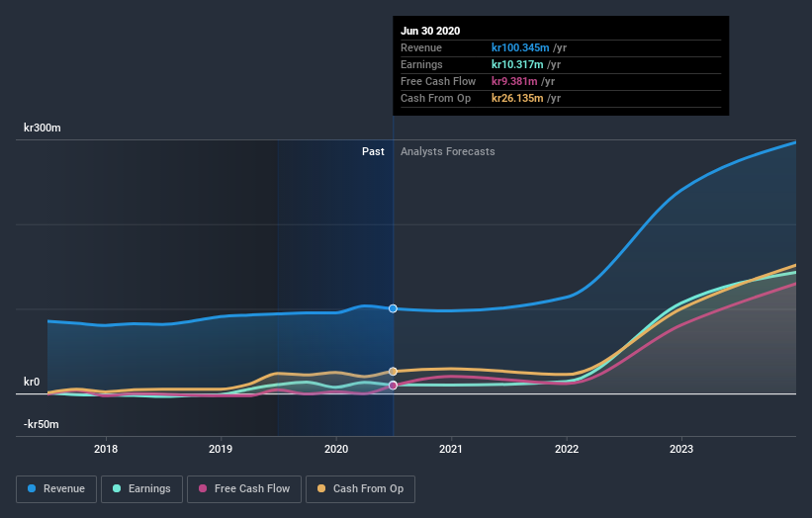Click the blue dot in Revenue legend
The height and width of the screenshot is (518, 812).
pos(32,488)
